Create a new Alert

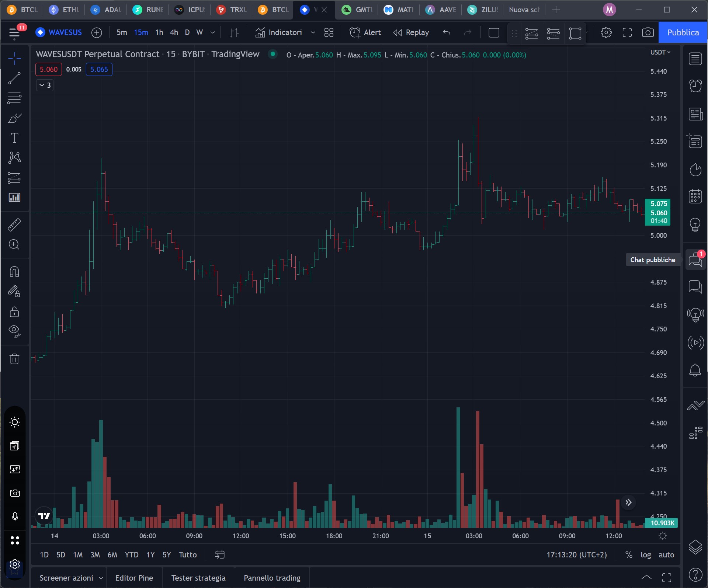click(x=365, y=32)
